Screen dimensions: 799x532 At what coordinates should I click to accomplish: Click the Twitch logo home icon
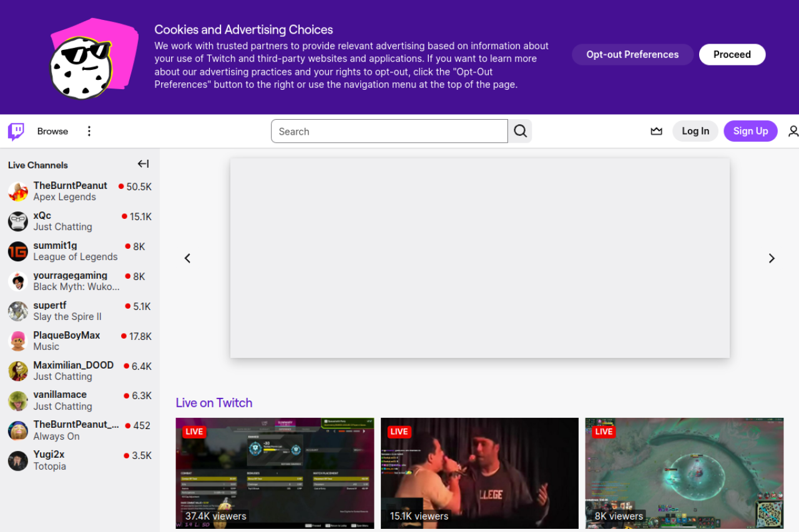(16, 131)
